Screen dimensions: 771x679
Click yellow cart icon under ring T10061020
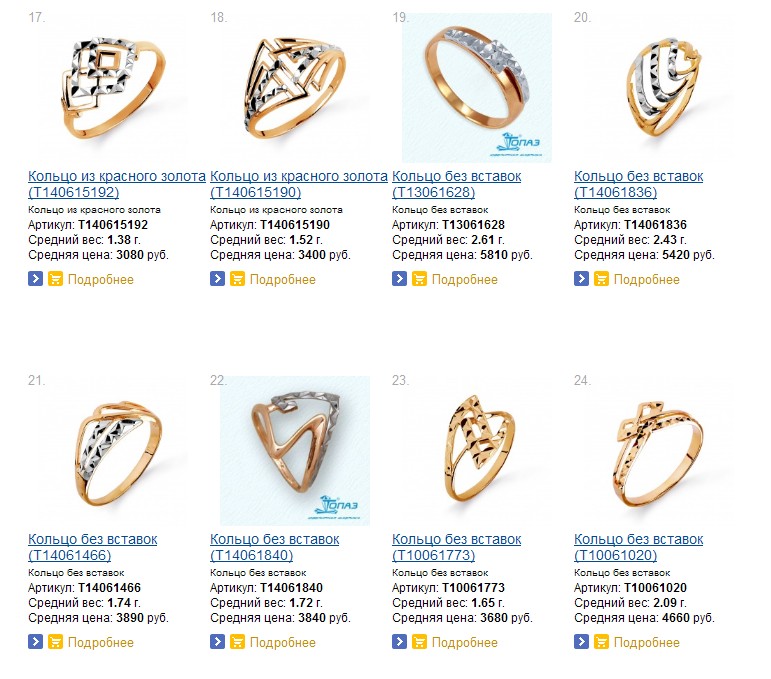[x=601, y=642]
